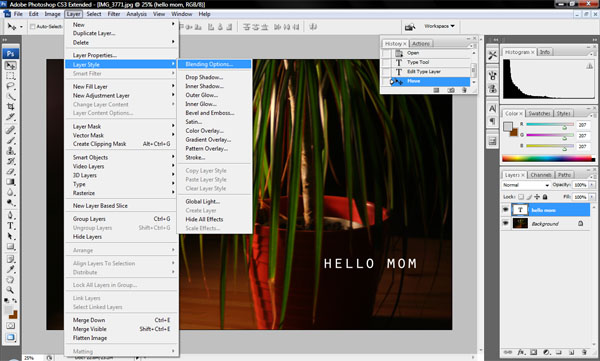Open Tool Presets panel icon
The height and width of the screenshot is (361, 600).
[492, 56]
